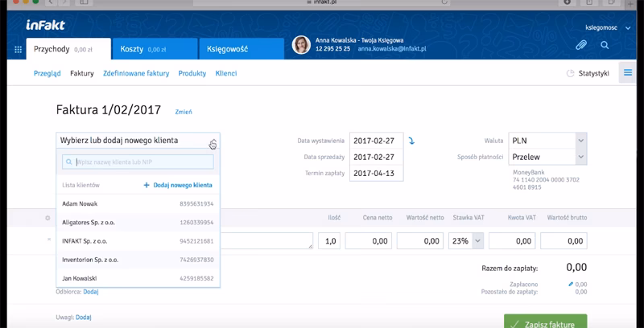Screen dimensions: 644x328
Task: Click Anna Kowalska's avatar photo
Action: tap(302, 45)
